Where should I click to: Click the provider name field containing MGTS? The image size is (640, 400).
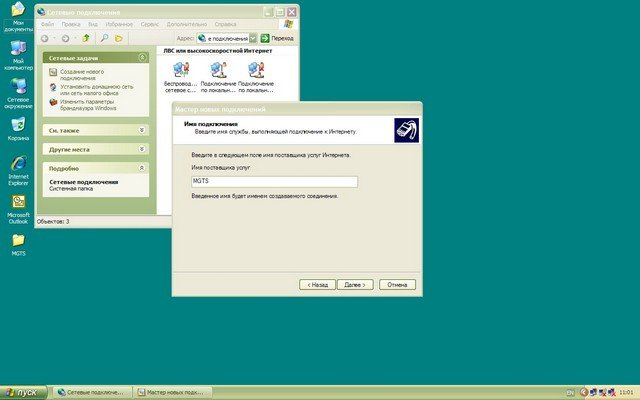click(273, 181)
